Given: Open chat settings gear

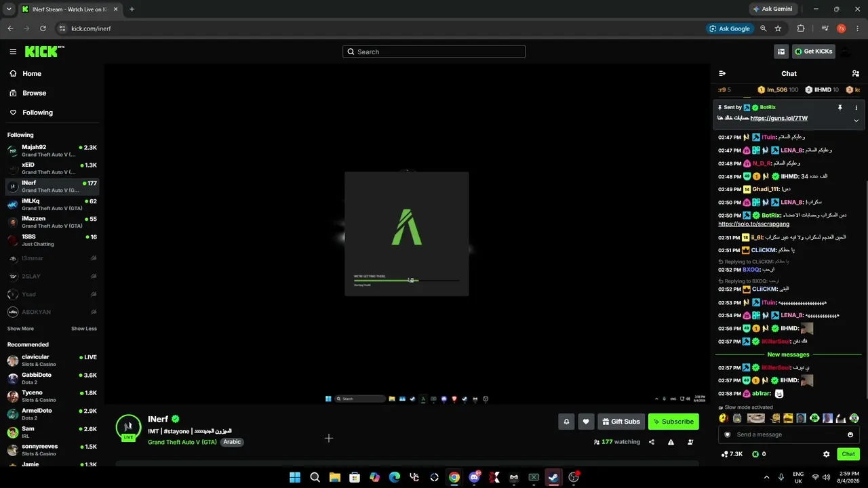Looking at the screenshot, I should [826, 454].
